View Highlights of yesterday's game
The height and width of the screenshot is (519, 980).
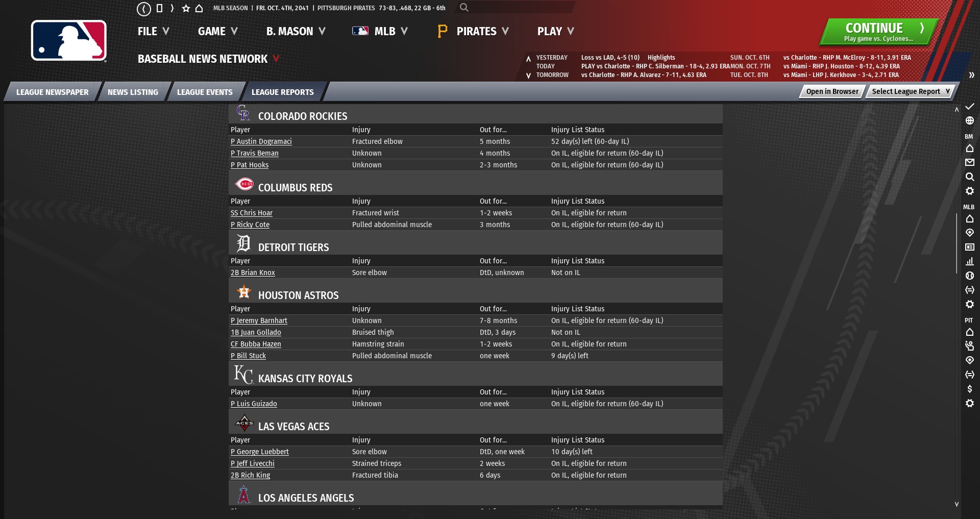pyautogui.click(x=661, y=58)
